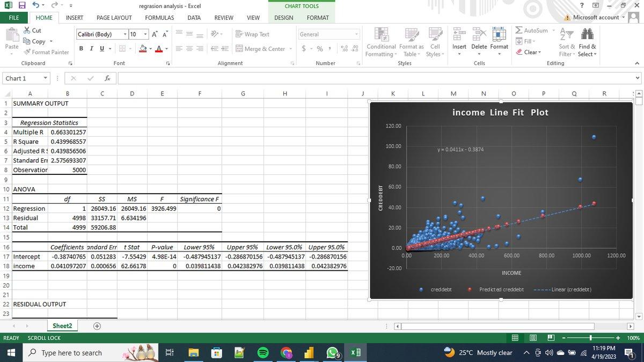Toggle Wrap Text
The width and height of the screenshot is (644, 362).
(252, 34)
